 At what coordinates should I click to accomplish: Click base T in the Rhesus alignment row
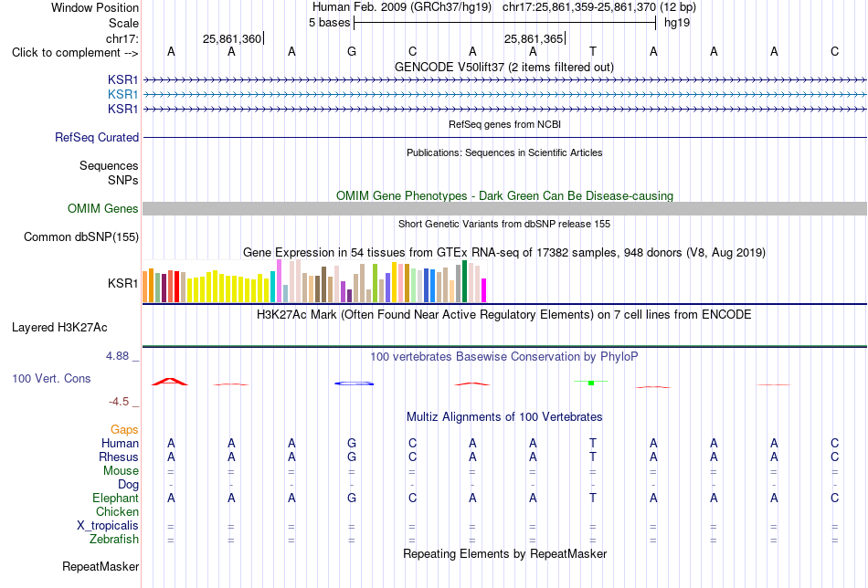pyautogui.click(x=593, y=457)
